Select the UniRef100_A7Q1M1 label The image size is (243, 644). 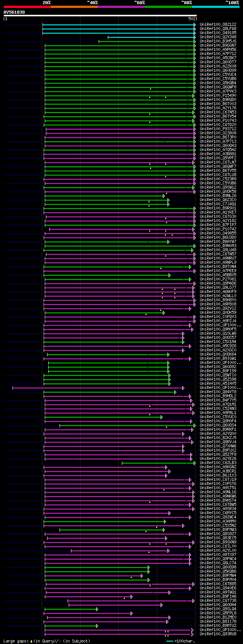point(218,405)
